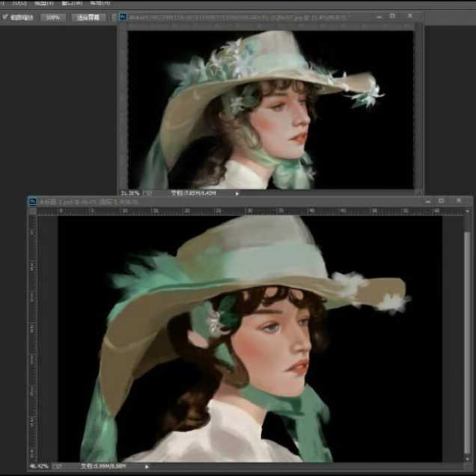
Task: Click the 文档 size text in the lower window status bar
Action: (103, 466)
